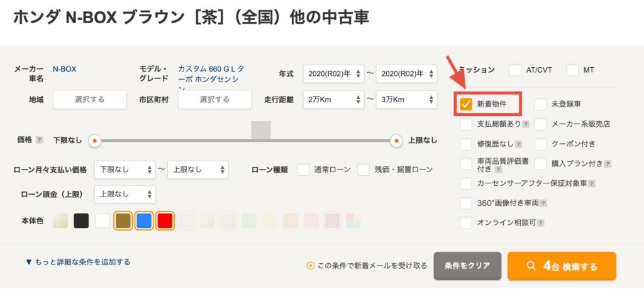Click the price histogram bar
The width and height of the screenshot is (644, 297).
point(261,131)
